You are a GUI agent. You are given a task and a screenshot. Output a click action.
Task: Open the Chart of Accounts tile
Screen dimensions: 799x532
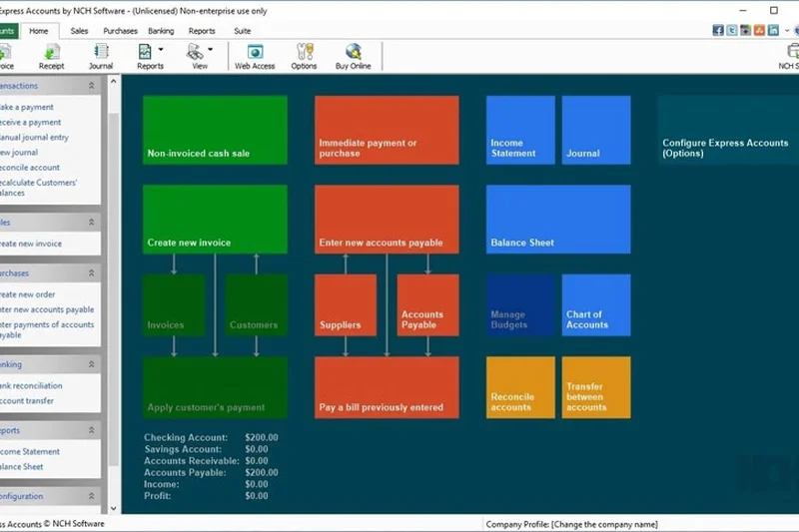[x=596, y=305]
